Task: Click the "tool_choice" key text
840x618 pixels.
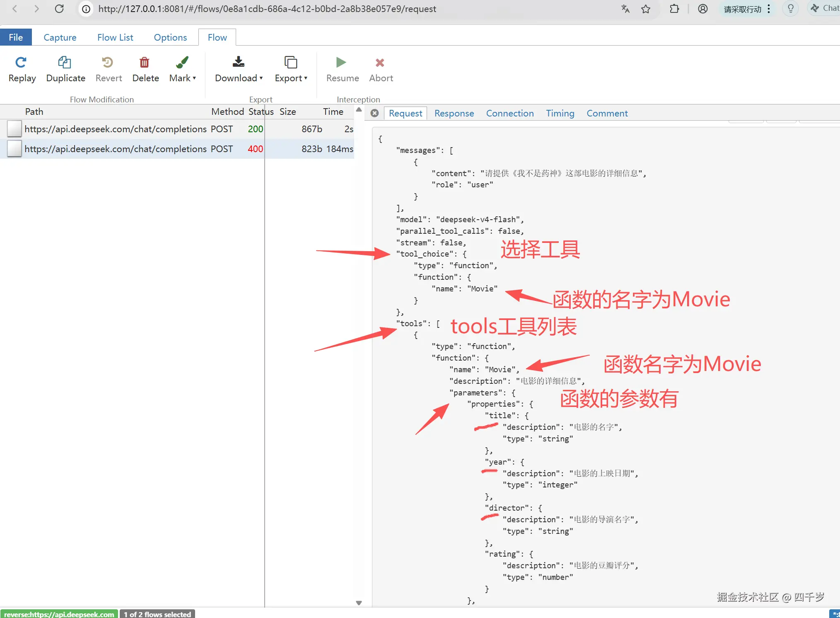Action: pyautogui.click(x=427, y=254)
